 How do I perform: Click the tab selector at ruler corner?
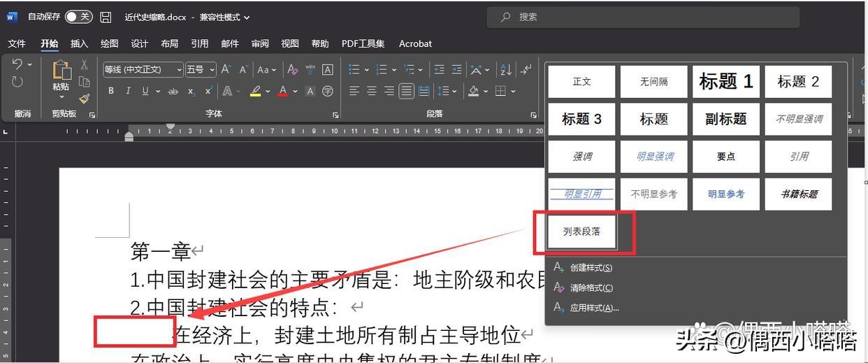[6, 131]
